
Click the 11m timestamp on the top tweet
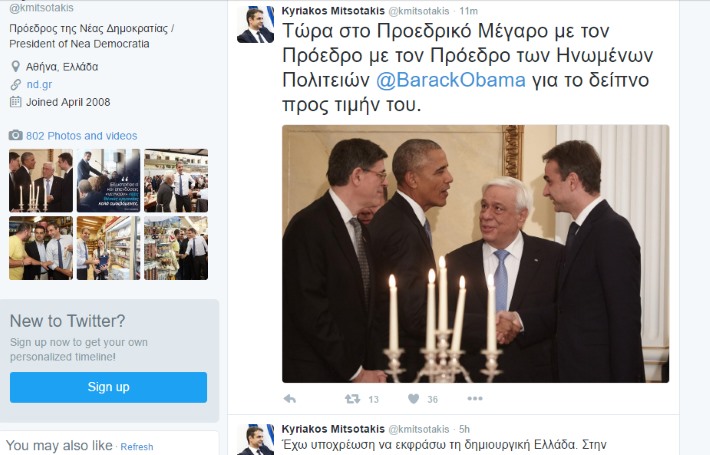coord(469,11)
